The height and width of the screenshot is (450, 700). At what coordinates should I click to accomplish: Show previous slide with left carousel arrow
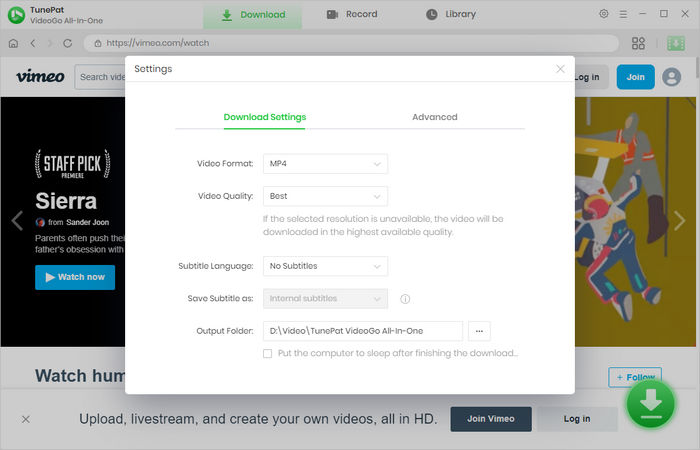tap(17, 221)
